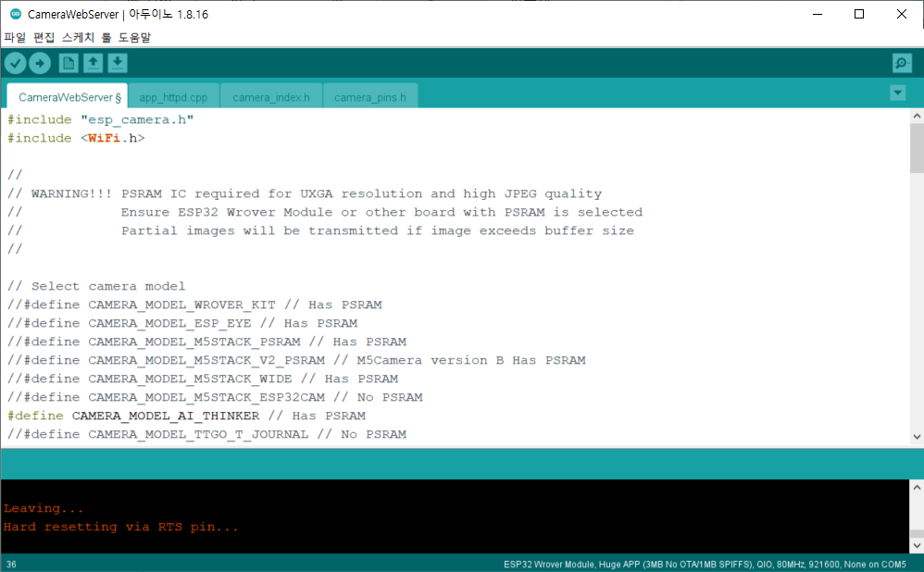
Task: Click the CAMERA_MODEL_M5STACK_WIDE define line
Action: point(203,379)
